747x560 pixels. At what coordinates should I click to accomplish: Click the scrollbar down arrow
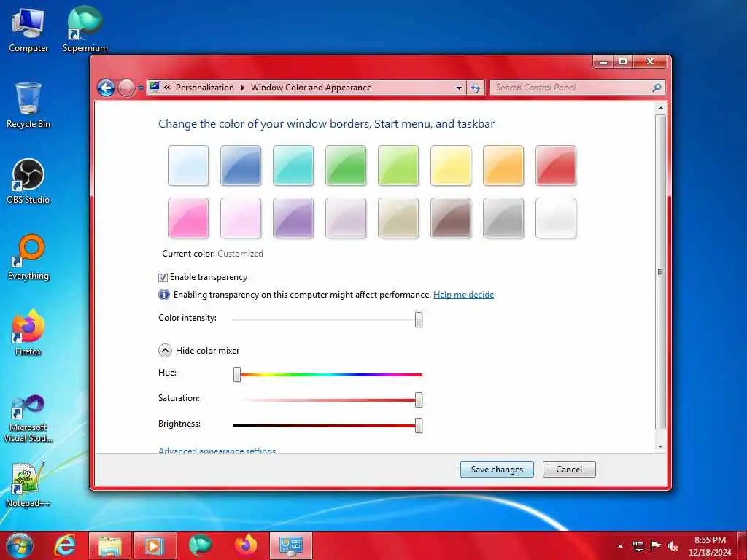tap(661, 446)
